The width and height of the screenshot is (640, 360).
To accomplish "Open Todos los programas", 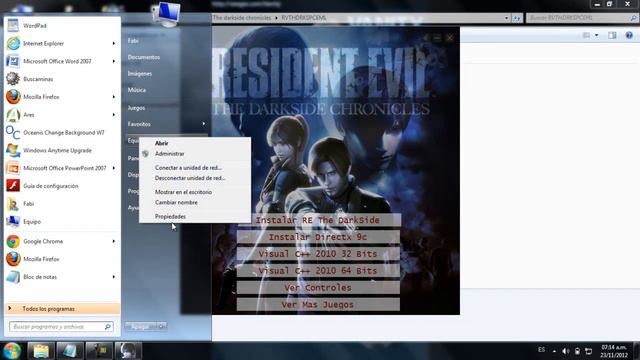I will point(62,309).
